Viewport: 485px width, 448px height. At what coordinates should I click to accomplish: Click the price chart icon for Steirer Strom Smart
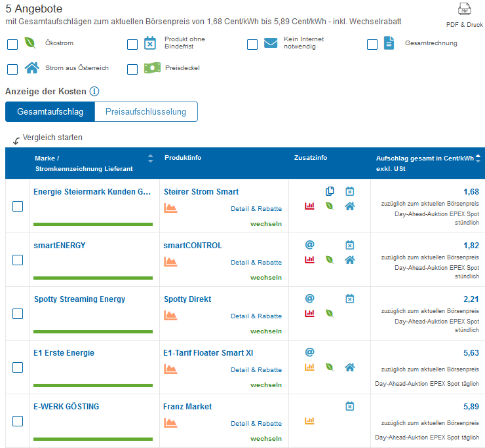click(170, 208)
